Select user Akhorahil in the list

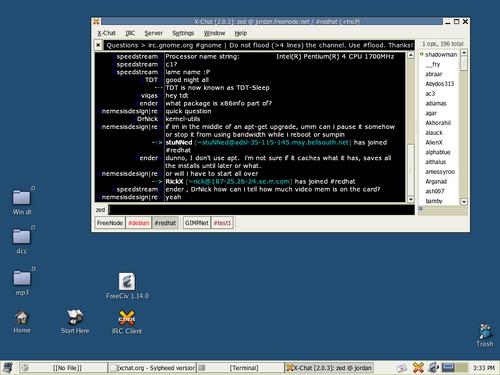tap(438, 123)
